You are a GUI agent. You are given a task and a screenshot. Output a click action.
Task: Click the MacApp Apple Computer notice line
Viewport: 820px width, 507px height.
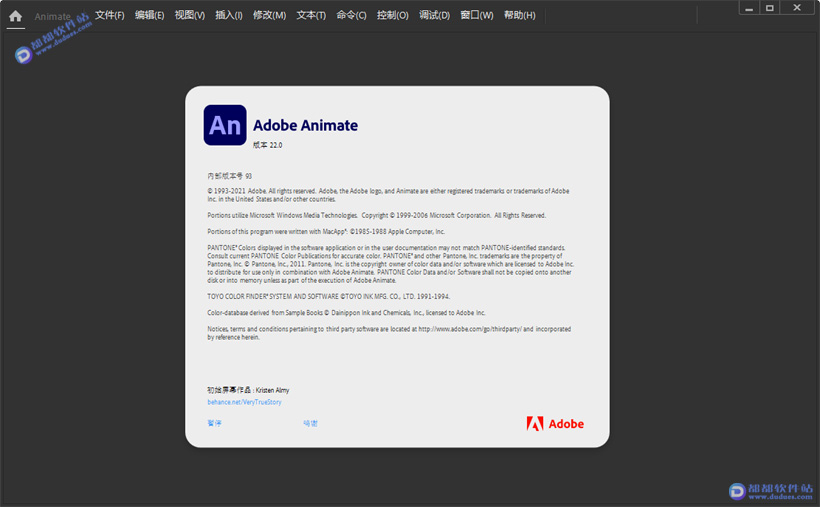tap(326, 231)
